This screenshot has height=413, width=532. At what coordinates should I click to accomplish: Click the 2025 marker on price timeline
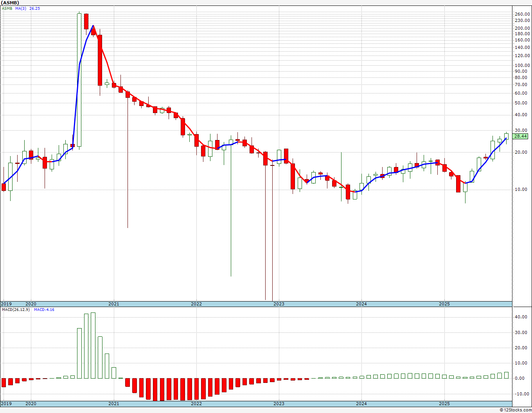[444, 304]
